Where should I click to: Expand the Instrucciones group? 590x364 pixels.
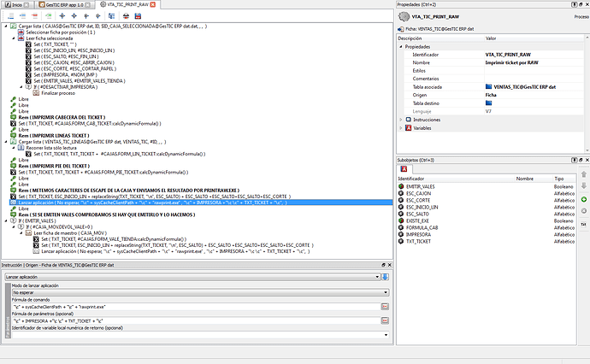click(401, 120)
